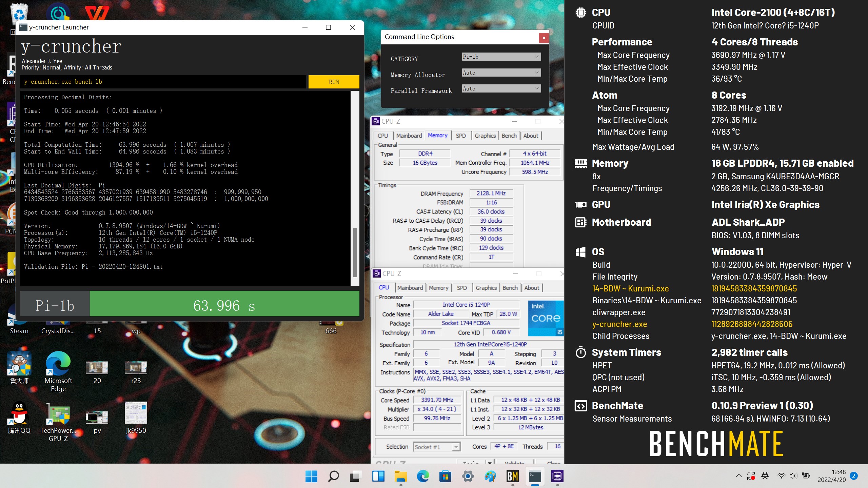Open Settings from the taskbar gear icon
Image resolution: width=868 pixels, height=488 pixels.
[x=468, y=476]
